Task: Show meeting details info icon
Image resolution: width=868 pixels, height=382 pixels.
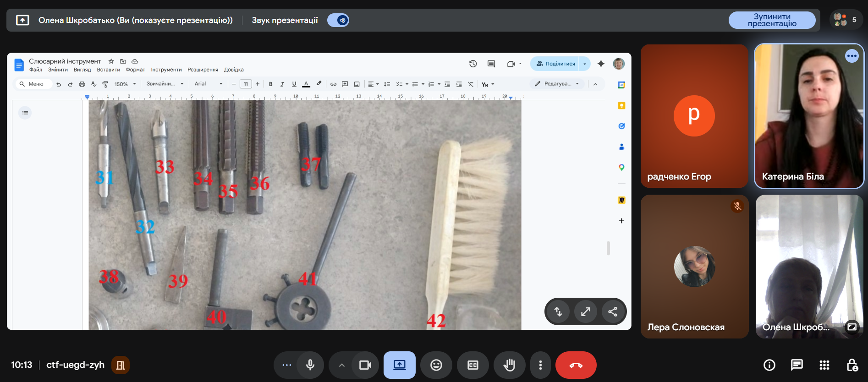Action: click(769, 365)
